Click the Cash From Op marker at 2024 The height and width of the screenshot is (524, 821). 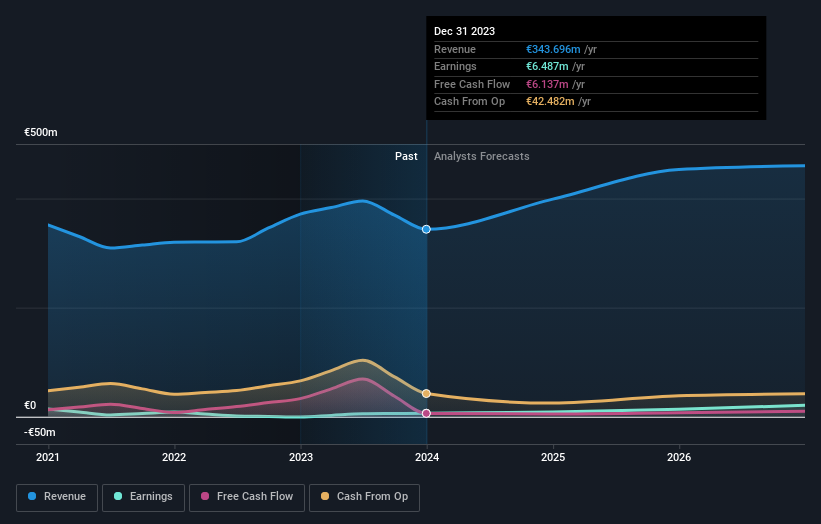[x=426, y=393]
